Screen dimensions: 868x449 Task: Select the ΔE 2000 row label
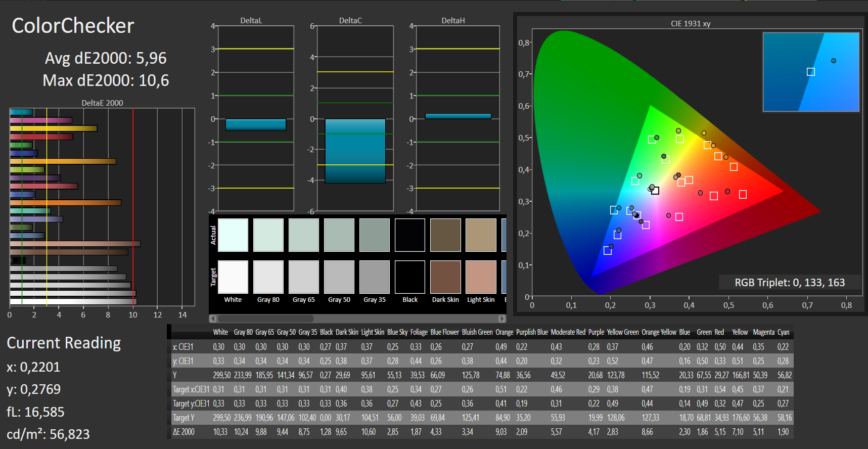point(184,432)
